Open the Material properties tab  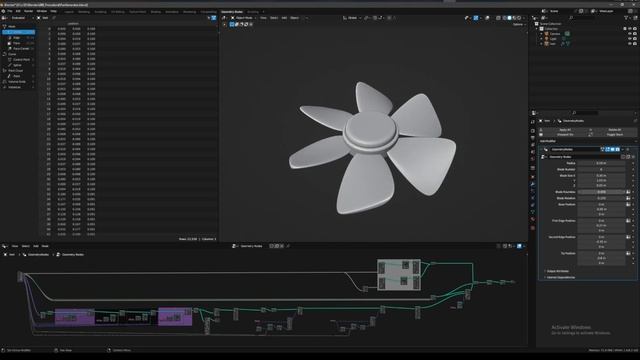click(x=533, y=220)
